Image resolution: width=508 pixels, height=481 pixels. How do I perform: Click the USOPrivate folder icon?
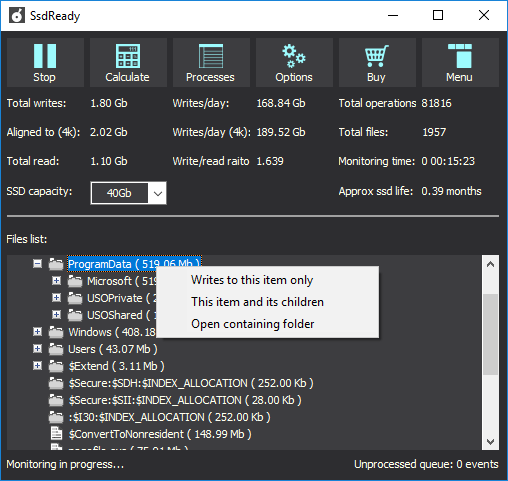point(75,298)
